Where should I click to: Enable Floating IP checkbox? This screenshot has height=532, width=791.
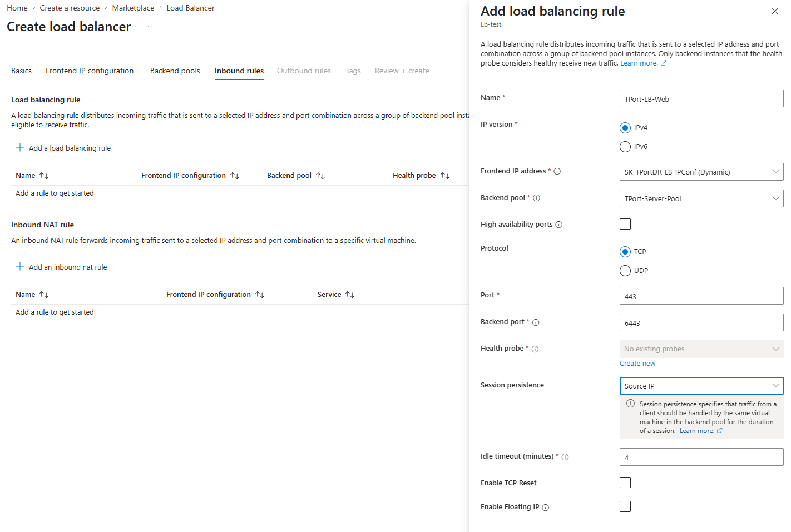tap(625, 506)
